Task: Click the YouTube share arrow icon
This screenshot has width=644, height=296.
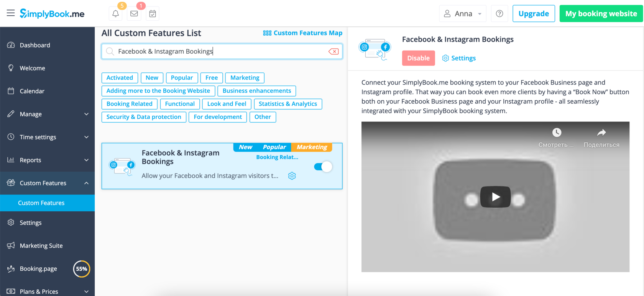Action: [601, 133]
